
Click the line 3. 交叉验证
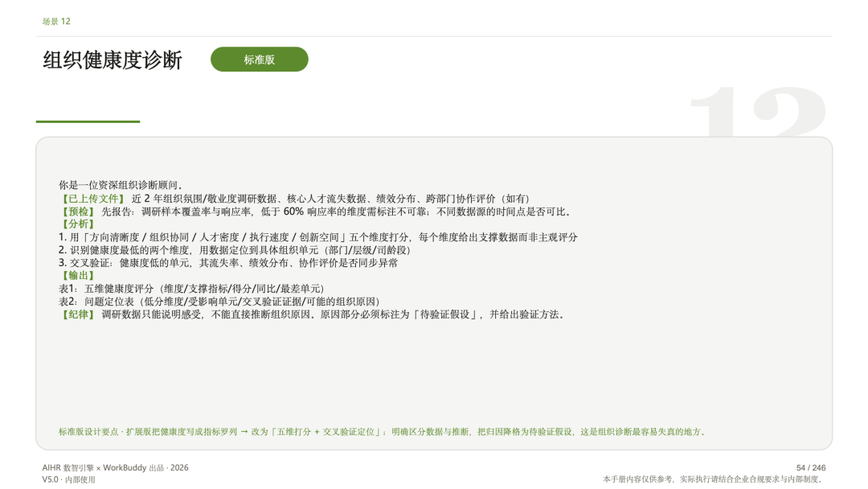click(x=228, y=262)
